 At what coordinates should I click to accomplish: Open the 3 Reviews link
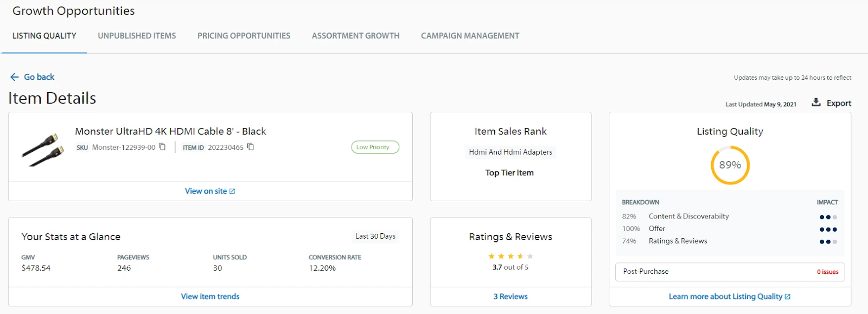[510, 297]
